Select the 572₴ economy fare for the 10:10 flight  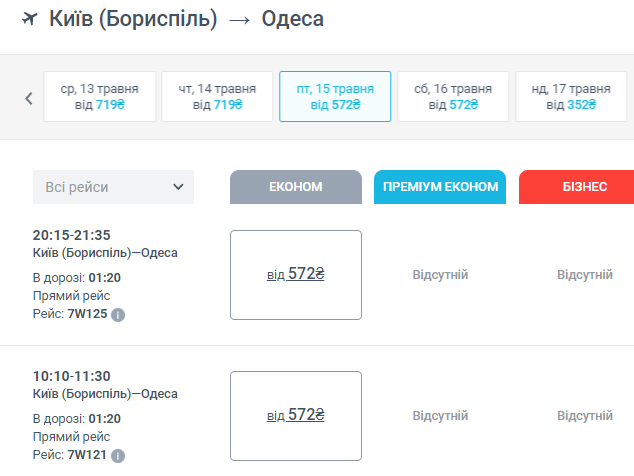point(296,415)
